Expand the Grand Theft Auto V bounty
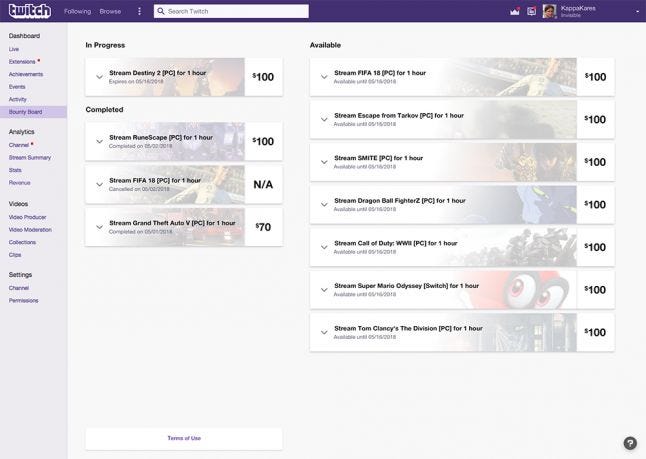This screenshot has height=459, width=646. click(x=99, y=227)
